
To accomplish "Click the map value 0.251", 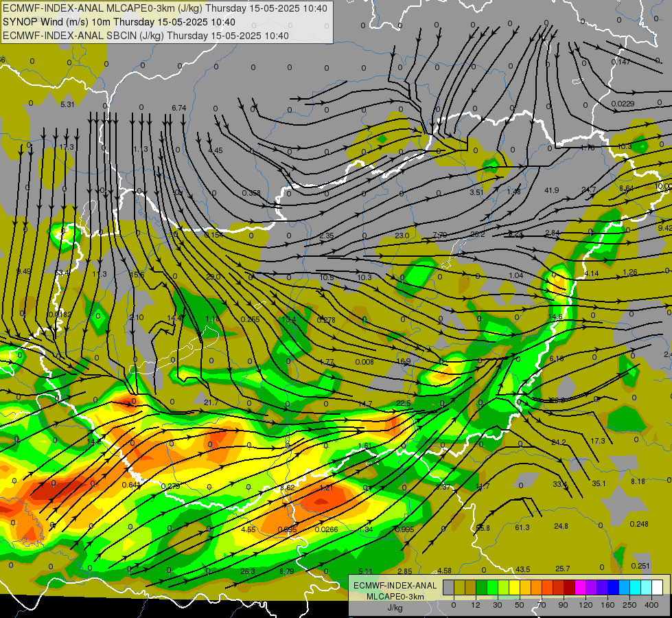I will [640, 566].
